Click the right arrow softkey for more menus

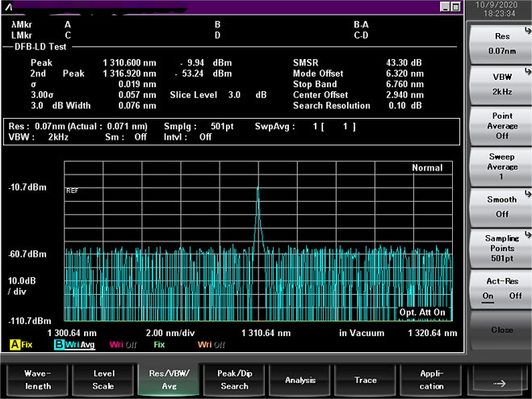click(x=500, y=380)
